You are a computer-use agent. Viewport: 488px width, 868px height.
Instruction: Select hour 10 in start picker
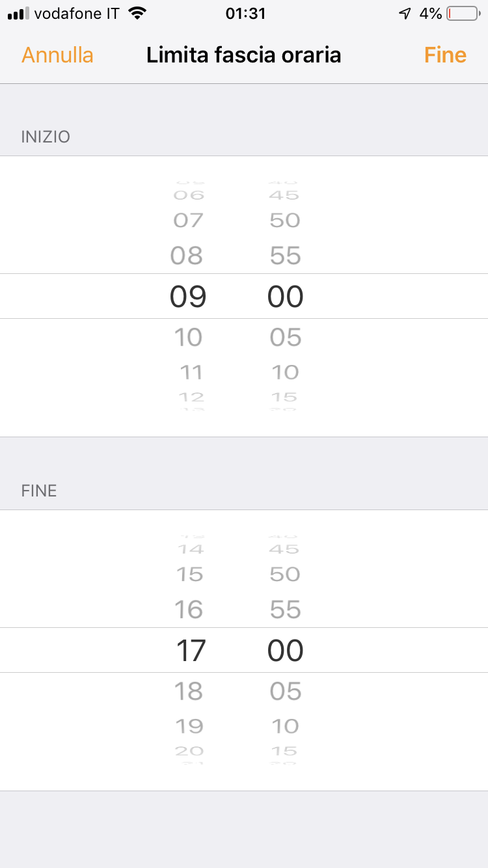pyautogui.click(x=188, y=337)
